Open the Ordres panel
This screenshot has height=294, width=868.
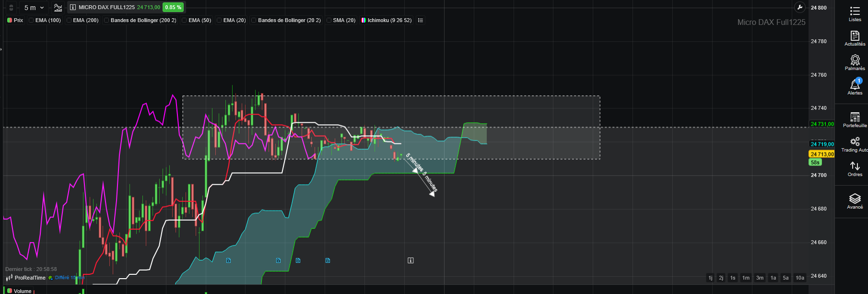point(855,169)
